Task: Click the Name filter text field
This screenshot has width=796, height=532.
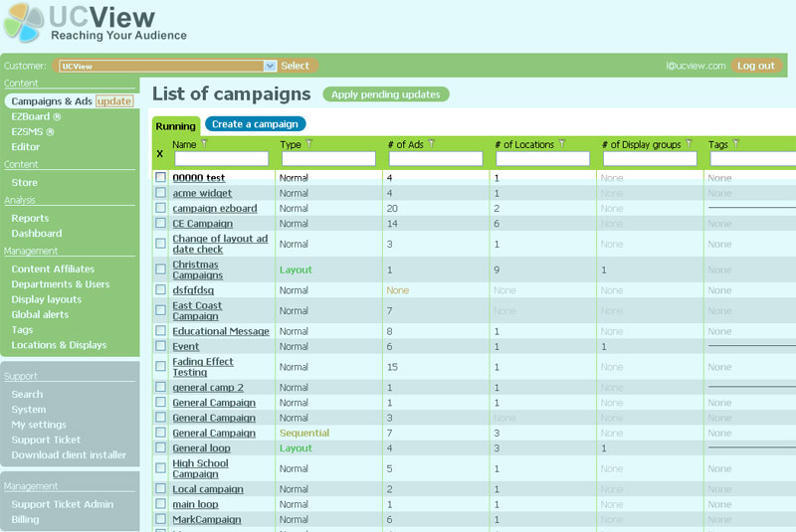Action: pyautogui.click(x=221, y=159)
